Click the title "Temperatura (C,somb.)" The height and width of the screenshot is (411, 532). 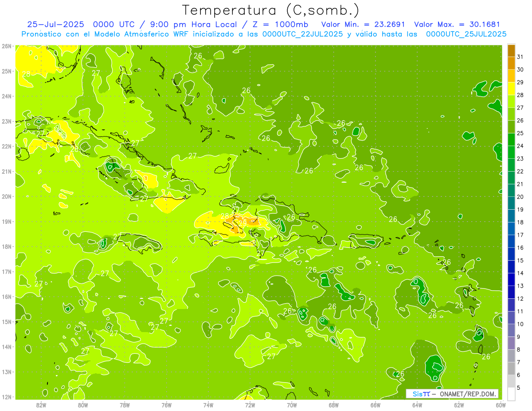tap(270, 11)
